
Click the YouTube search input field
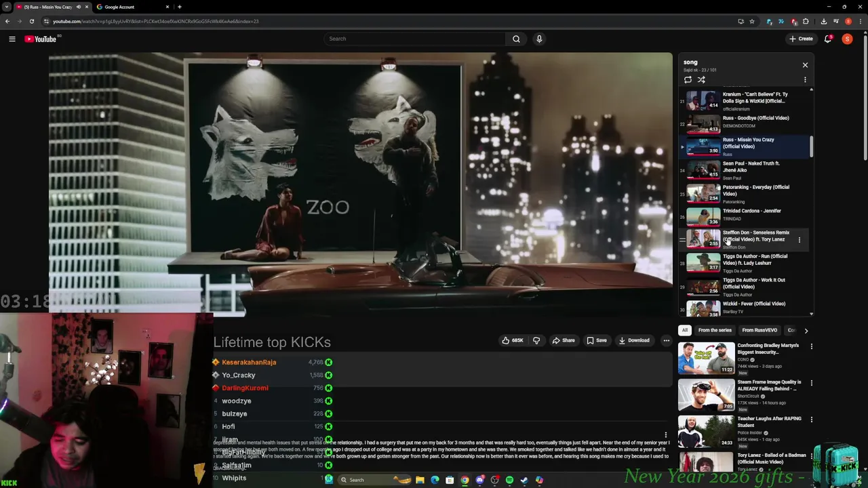tap(414, 39)
